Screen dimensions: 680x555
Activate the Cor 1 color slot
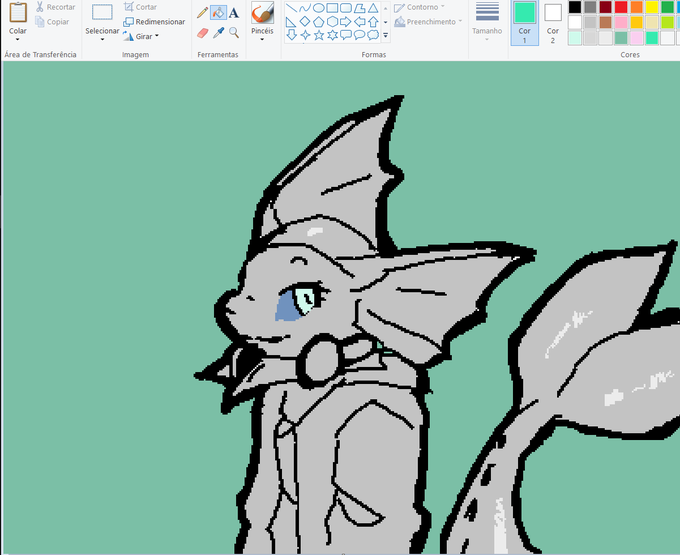[x=524, y=23]
